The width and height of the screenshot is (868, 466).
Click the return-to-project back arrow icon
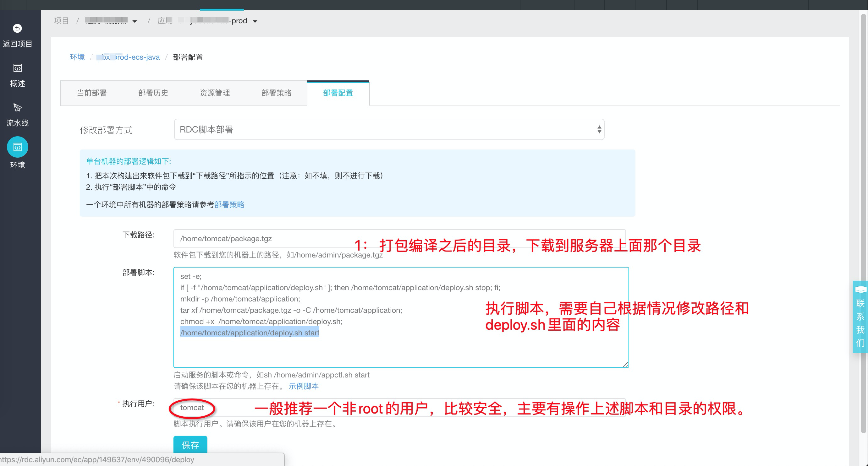17,28
